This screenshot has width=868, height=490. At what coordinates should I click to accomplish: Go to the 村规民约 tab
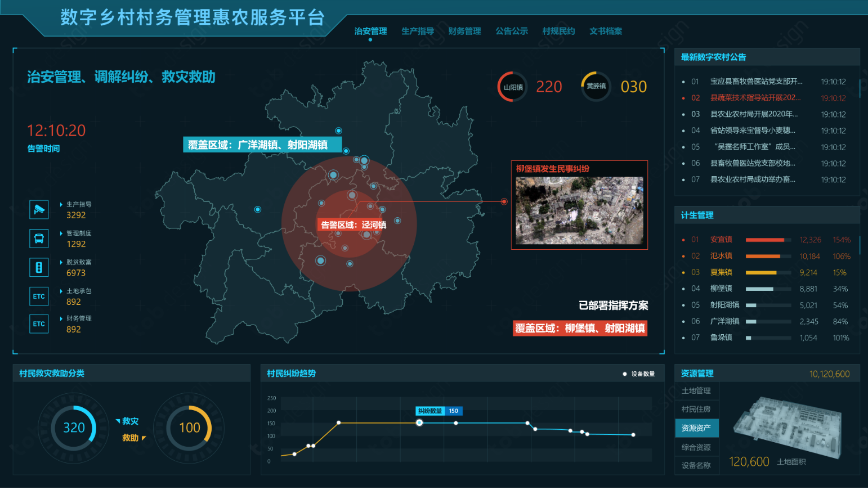coord(558,31)
